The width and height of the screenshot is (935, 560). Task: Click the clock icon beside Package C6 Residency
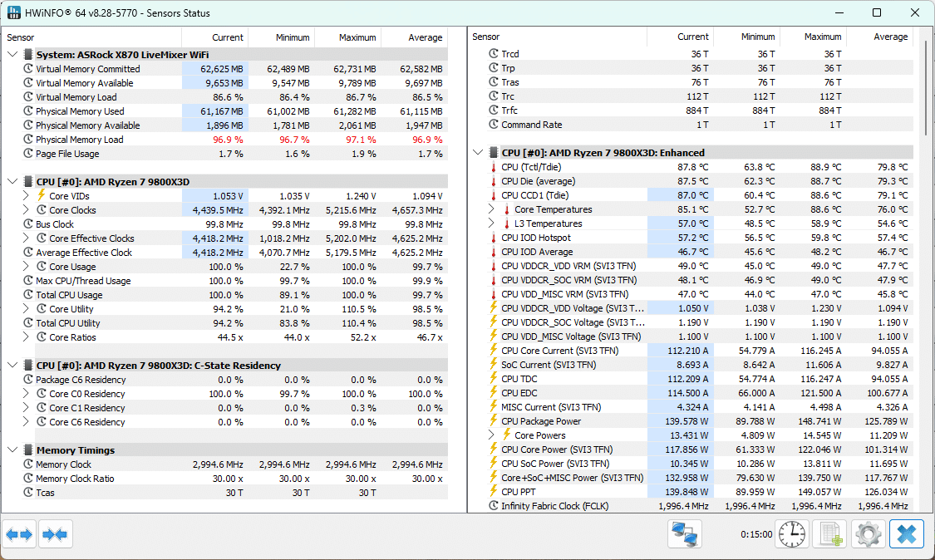tap(28, 380)
